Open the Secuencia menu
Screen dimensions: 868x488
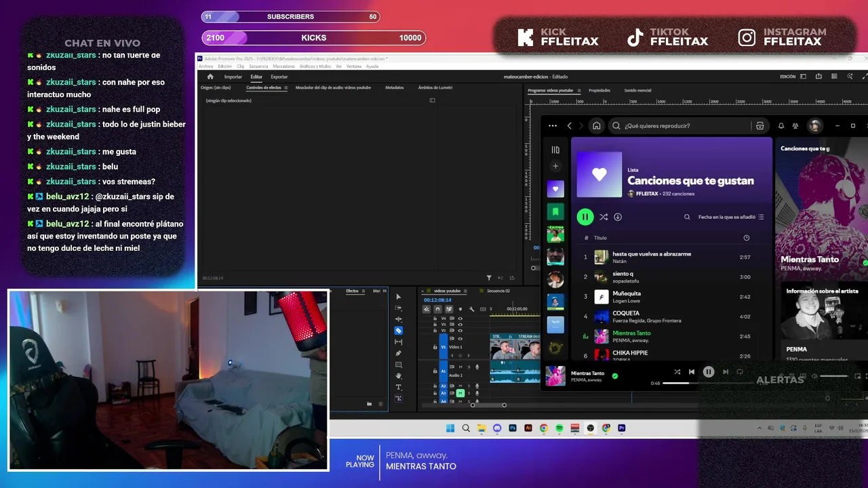click(258, 66)
